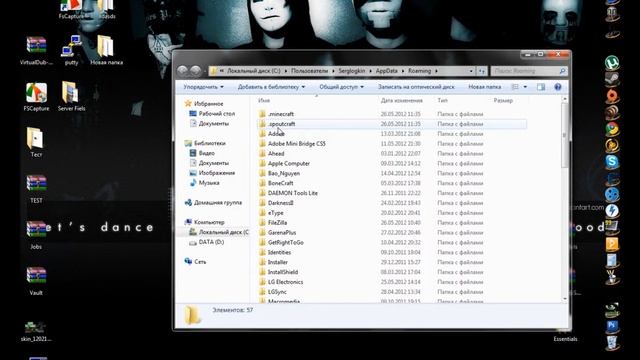Select the FSCapture desktop icon
The height and width of the screenshot is (360, 640).
(x=36, y=96)
